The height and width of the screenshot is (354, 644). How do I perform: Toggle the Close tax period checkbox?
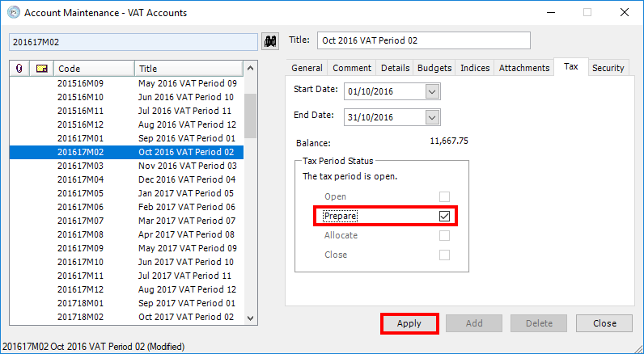click(444, 255)
